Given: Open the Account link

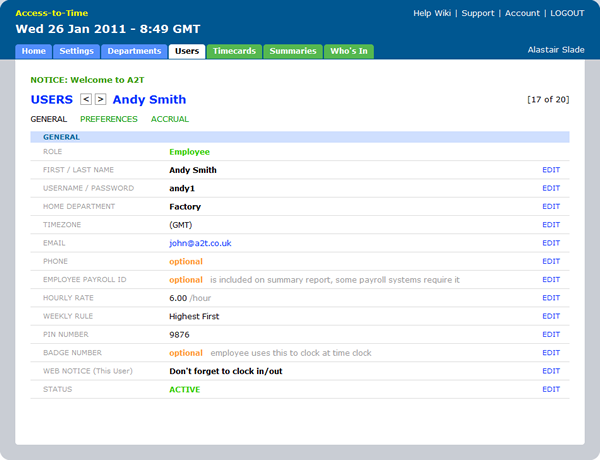Looking at the screenshot, I should click(522, 13).
